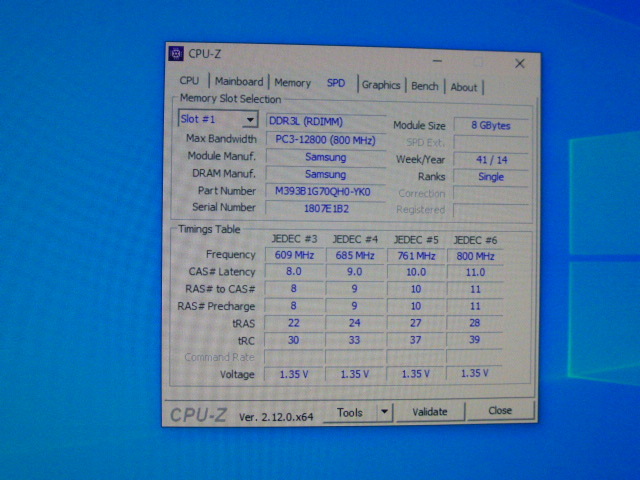Switch to the Memory tab
The height and width of the screenshot is (480, 640).
tap(292, 83)
